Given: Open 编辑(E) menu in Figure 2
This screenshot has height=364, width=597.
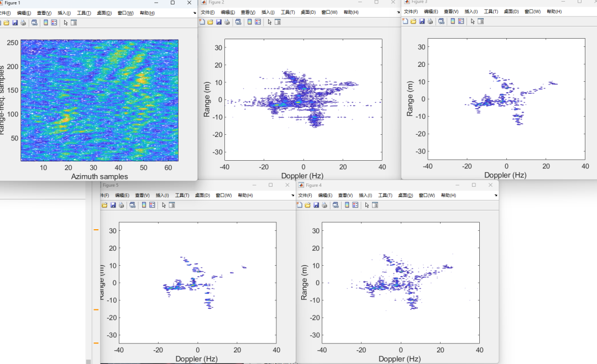Looking at the screenshot, I should tap(228, 12).
